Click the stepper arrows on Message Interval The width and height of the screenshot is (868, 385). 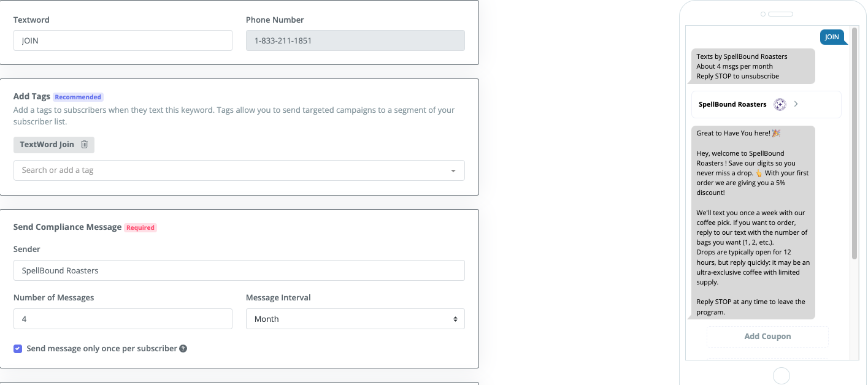(x=455, y=319)
